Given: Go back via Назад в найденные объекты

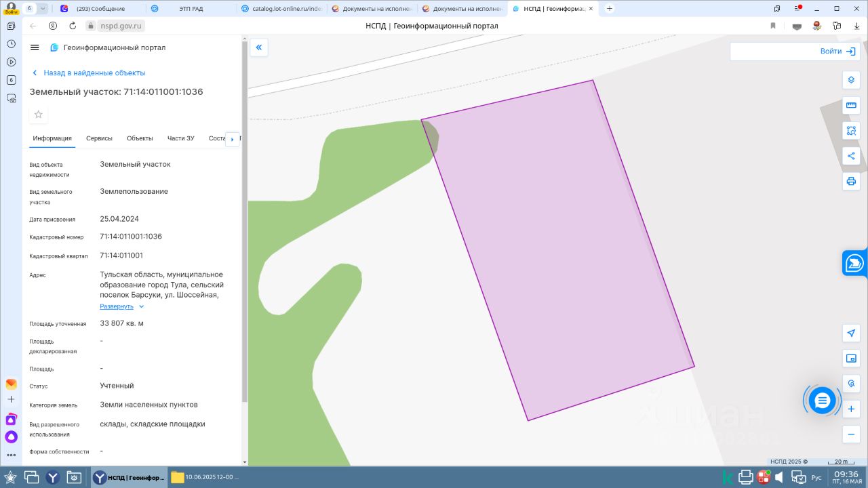Looking at the screenshot, I should pyautogui.click(x=88, y=73).
